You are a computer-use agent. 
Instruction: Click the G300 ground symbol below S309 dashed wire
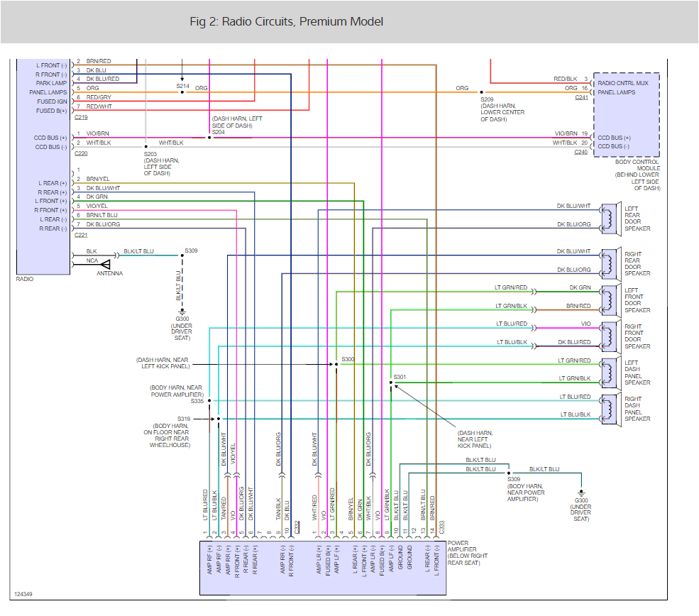[182, 312]
